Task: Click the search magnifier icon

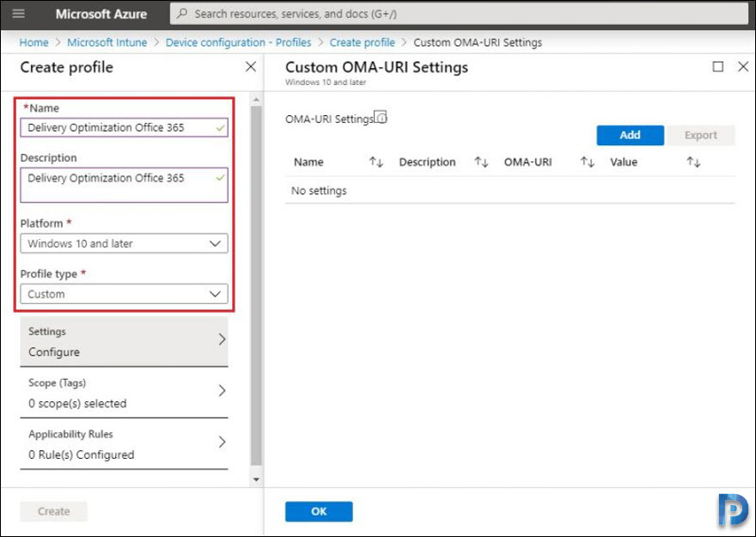Action: 182,14
